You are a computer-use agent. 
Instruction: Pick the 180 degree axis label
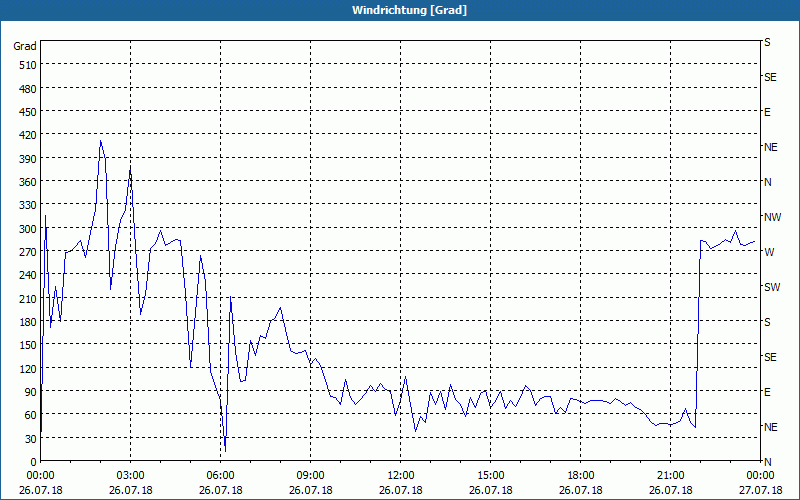click(28, 322)
